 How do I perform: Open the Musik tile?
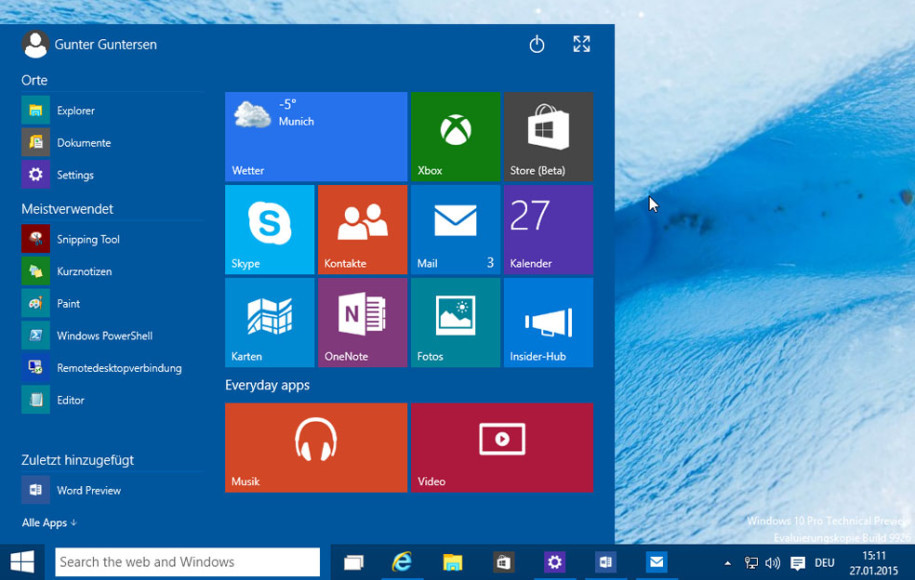pos(316,448)
